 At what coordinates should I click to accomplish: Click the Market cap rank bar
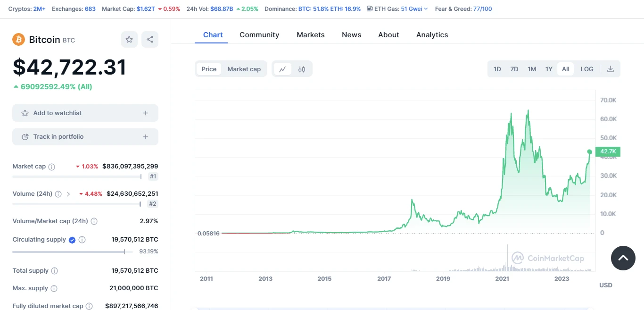coord(77,177)
